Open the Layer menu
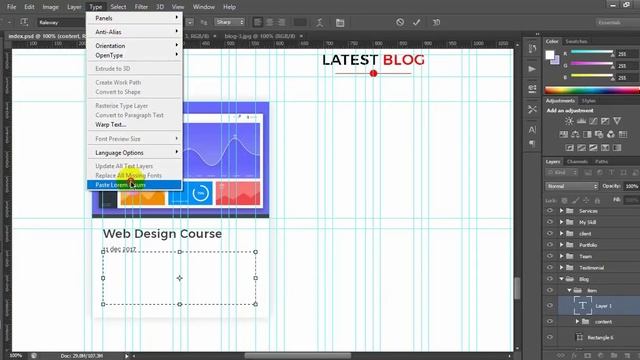The height and width of the screenshot is (360, 640). [74, 7]
